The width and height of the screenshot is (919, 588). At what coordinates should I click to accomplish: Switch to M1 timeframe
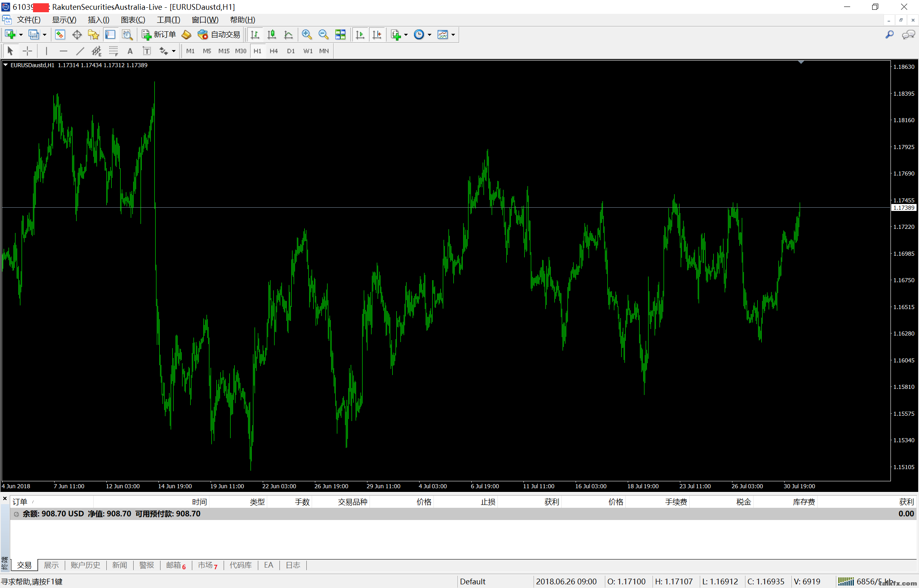click(190, 51)
